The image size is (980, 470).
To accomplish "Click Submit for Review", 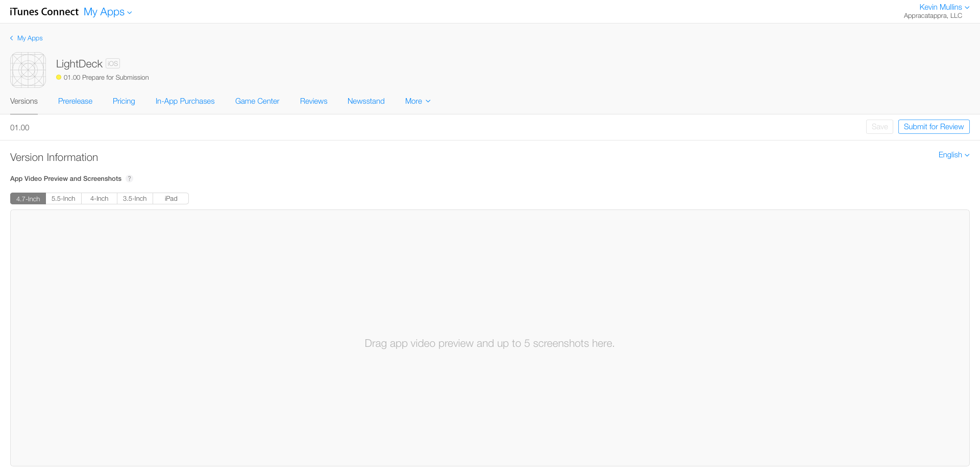I will point(933,126).
